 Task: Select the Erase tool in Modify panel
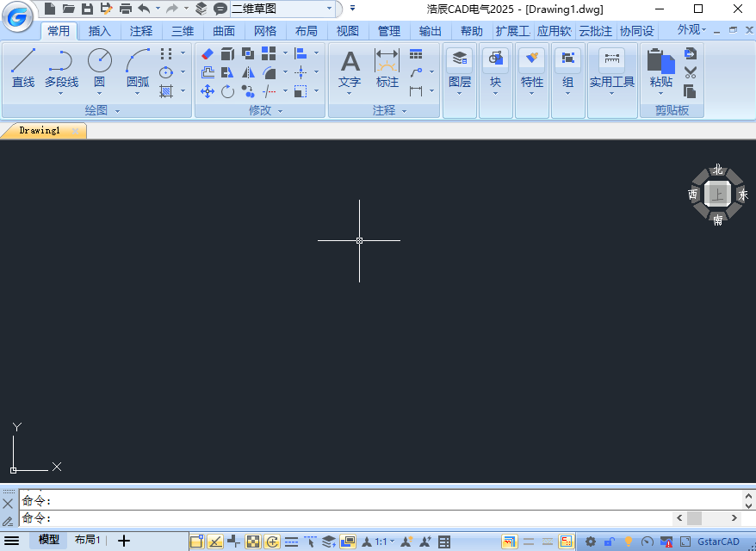tap(208, 53)
